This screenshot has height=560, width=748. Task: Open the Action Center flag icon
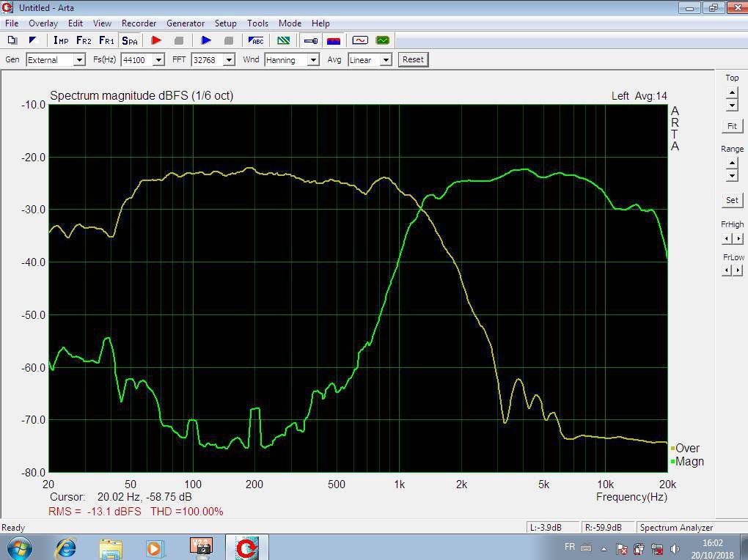pos(621,549)
